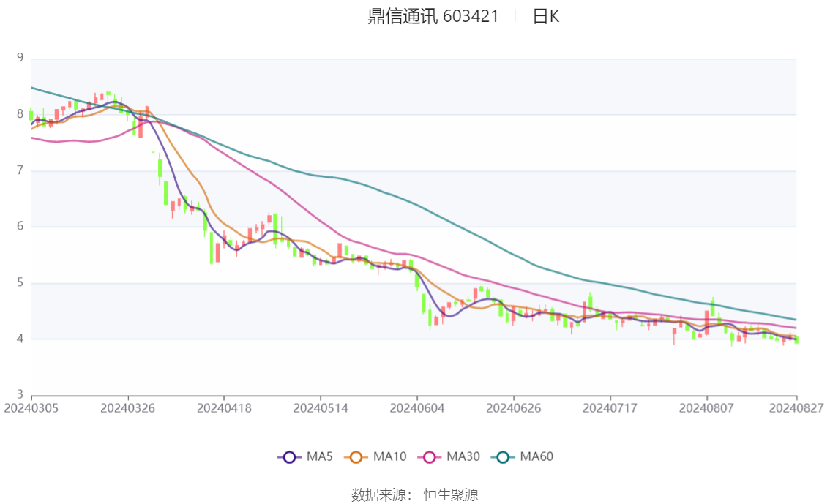Toggle the MA5 legend line
830x504 pixels.
(x=305, y=457)
